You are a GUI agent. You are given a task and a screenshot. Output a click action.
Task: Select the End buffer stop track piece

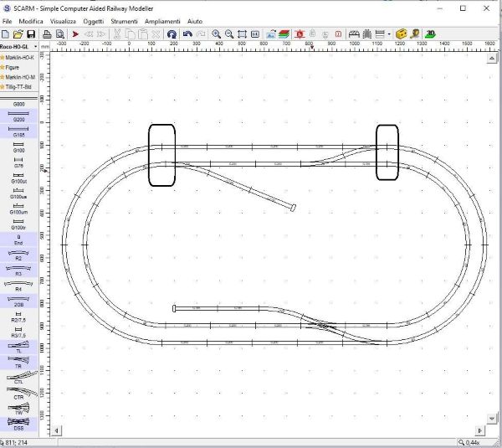tap(18, 239)
